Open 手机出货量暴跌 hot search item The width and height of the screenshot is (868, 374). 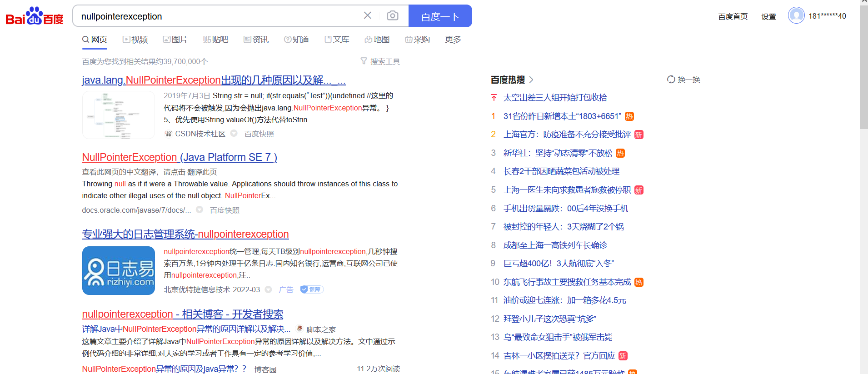(566, 208)
